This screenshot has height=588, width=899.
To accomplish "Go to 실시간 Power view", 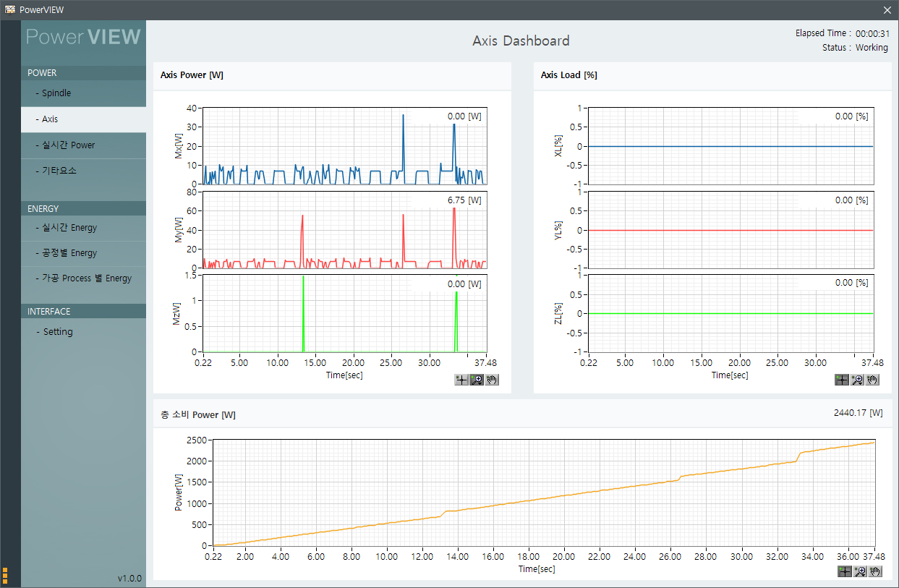I will [68, 145].
